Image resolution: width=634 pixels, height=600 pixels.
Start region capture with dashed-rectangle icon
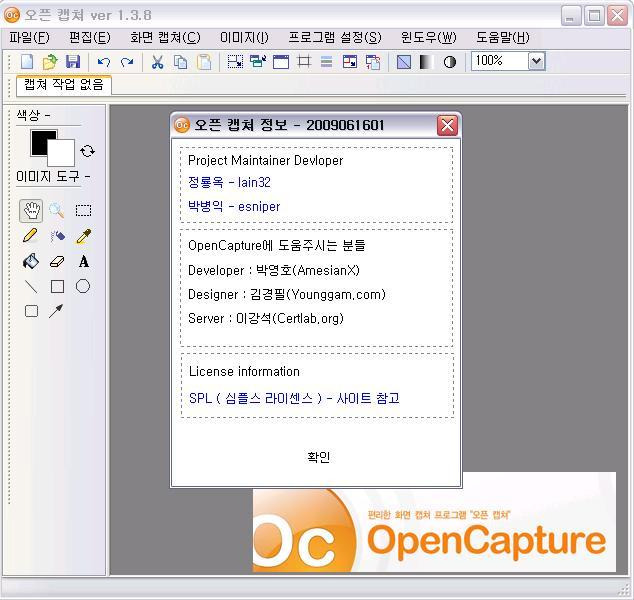235,62
